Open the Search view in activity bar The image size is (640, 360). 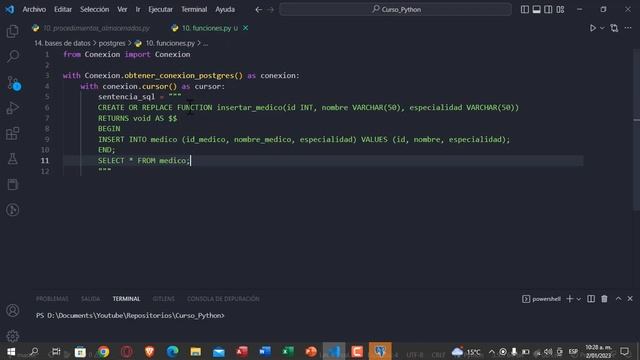click(13, 56)
